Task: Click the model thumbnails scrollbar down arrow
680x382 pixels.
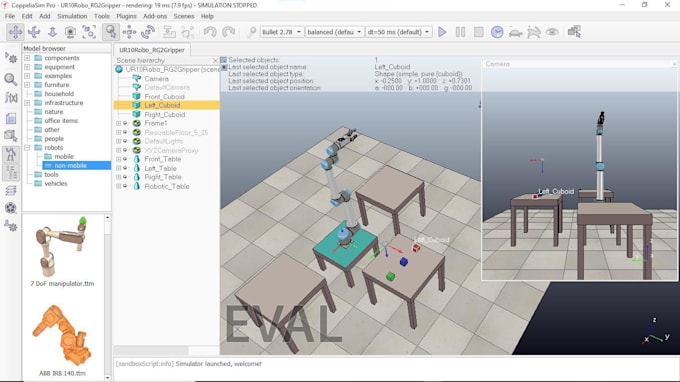Action: coord(108,378)
